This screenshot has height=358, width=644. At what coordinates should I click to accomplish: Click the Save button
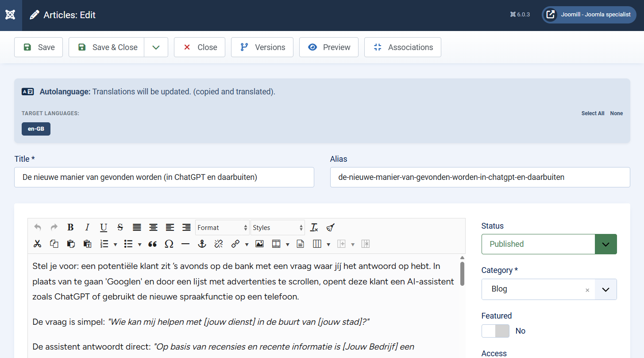click(39, 47)
